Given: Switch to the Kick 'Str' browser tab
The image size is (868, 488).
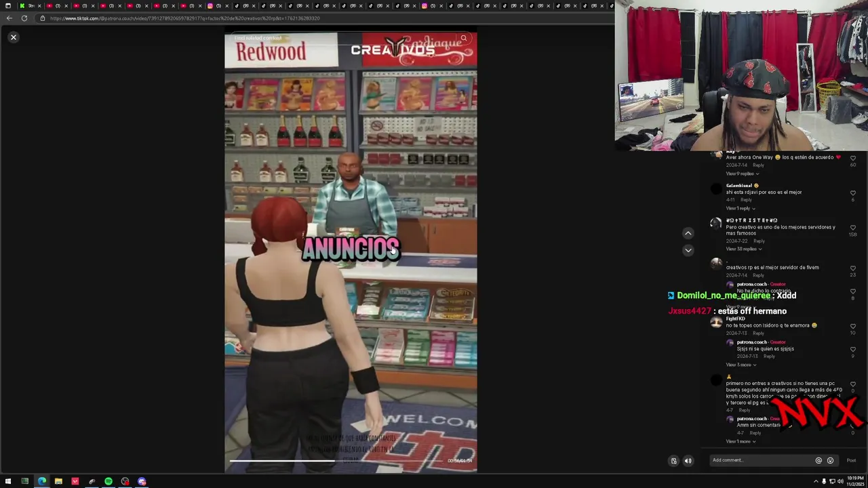Looking at the screenshot, I should (x=31, y=5).
